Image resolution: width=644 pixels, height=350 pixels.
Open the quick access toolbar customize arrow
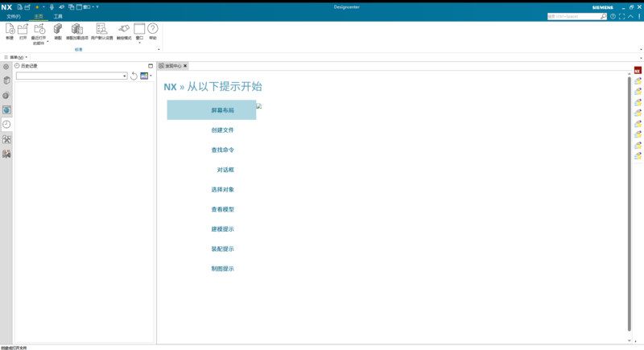click(97, 7)
